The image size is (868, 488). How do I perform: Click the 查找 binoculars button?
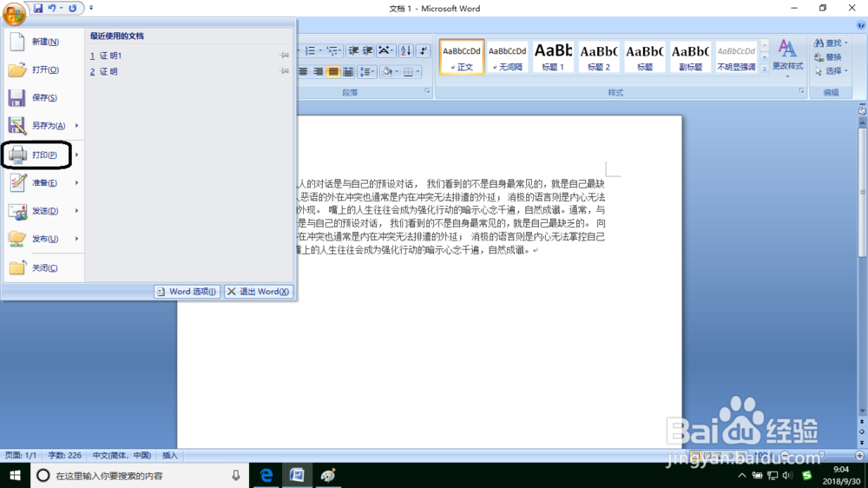pos(831,43)
